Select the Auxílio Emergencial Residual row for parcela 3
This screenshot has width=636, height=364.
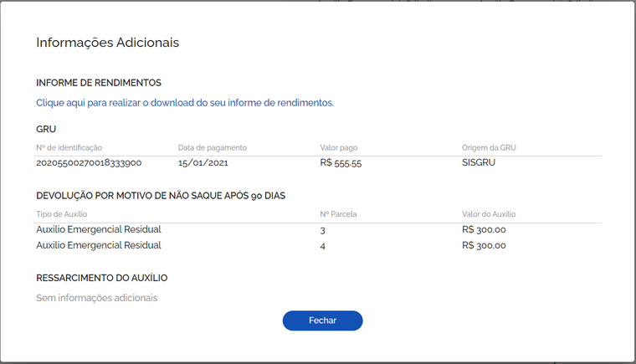point(318,229)
